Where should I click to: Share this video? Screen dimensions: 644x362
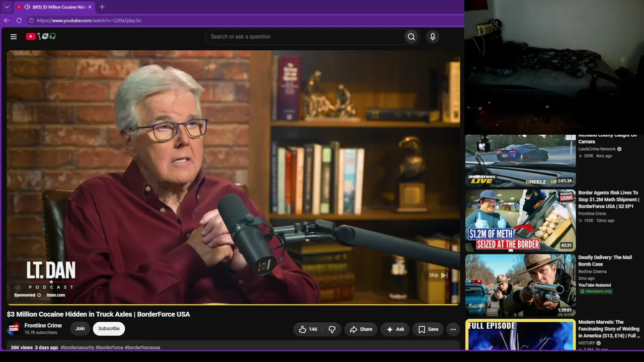[x=361, y=329]
